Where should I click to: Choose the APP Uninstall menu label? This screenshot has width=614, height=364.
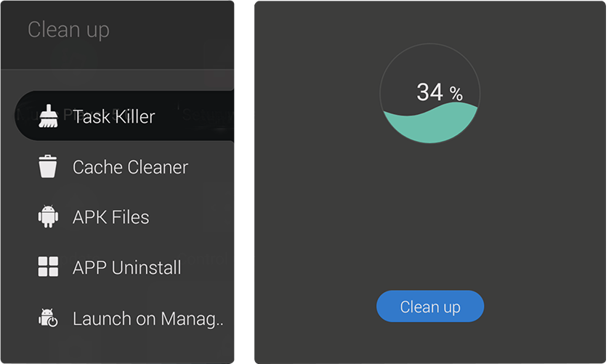127,267
